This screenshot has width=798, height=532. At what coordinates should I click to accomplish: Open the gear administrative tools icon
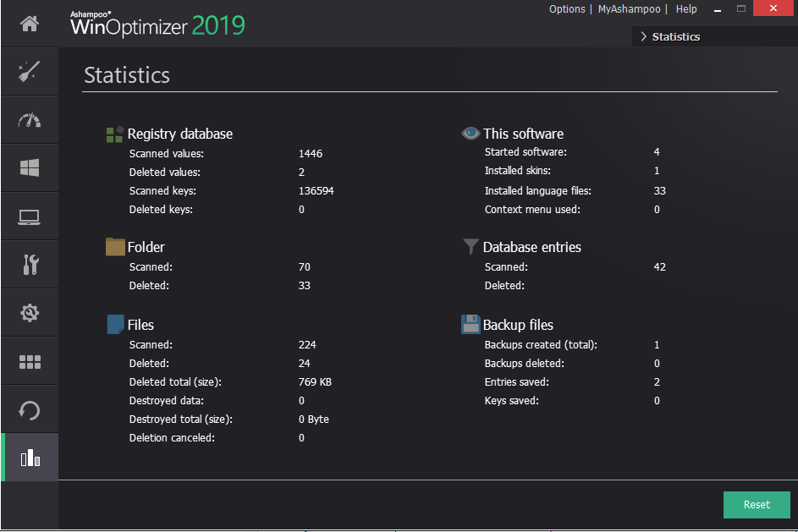[30, 313]
